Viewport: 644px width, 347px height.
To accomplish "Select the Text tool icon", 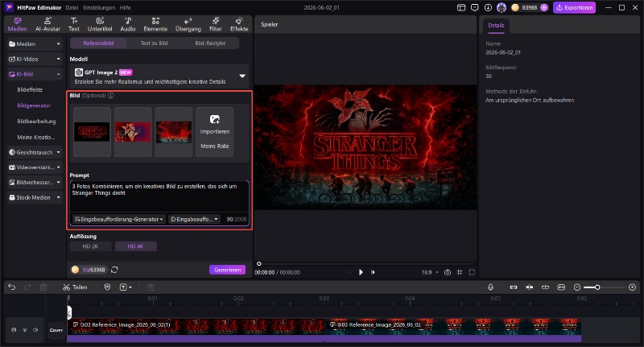I will click(74, 25).
